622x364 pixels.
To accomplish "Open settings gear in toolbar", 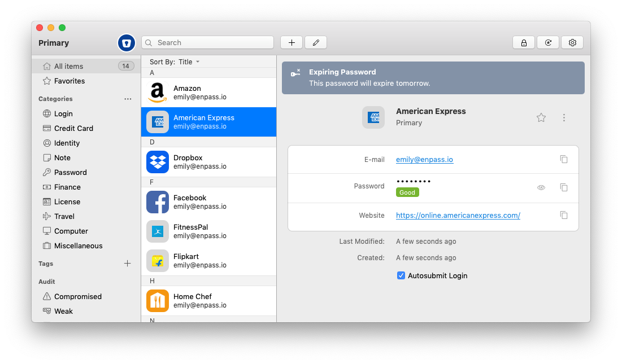I will pos(572,42).
